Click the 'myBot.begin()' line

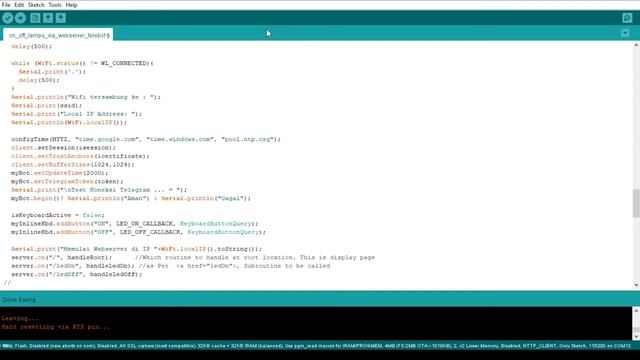click(131, 198)
